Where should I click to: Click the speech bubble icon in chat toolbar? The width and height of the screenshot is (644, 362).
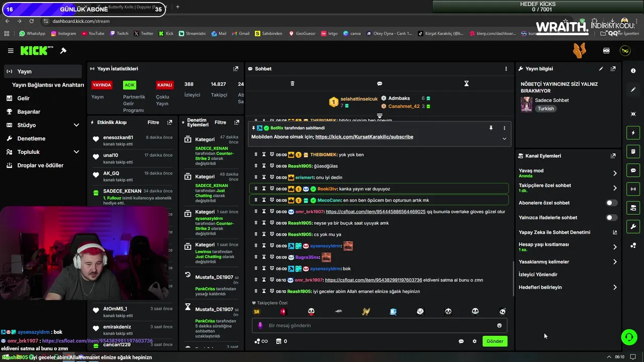[379, 83]
